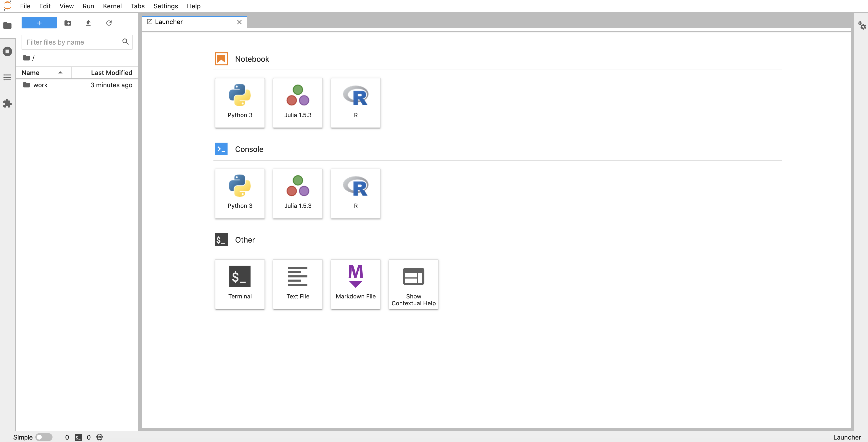Image resolution: width=868 pixels, height=442 pixels.
Task: Click the blue New Launcher button
Action: [39, 23]
